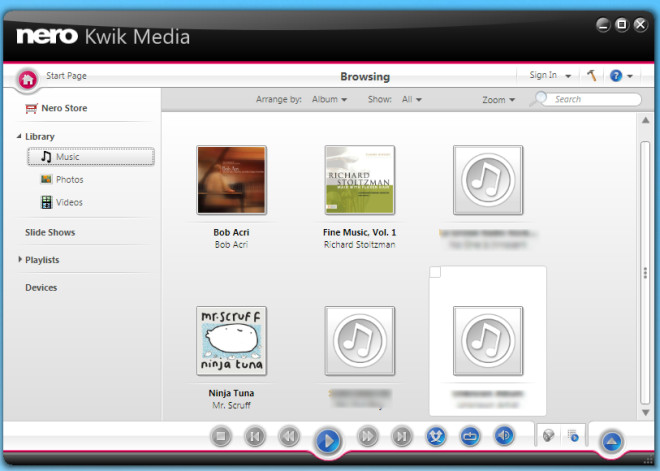Image resolution: width=660 pixels, height=471 pixels.
Task: Toggle repeat playback mode
Action: [470, 436]
